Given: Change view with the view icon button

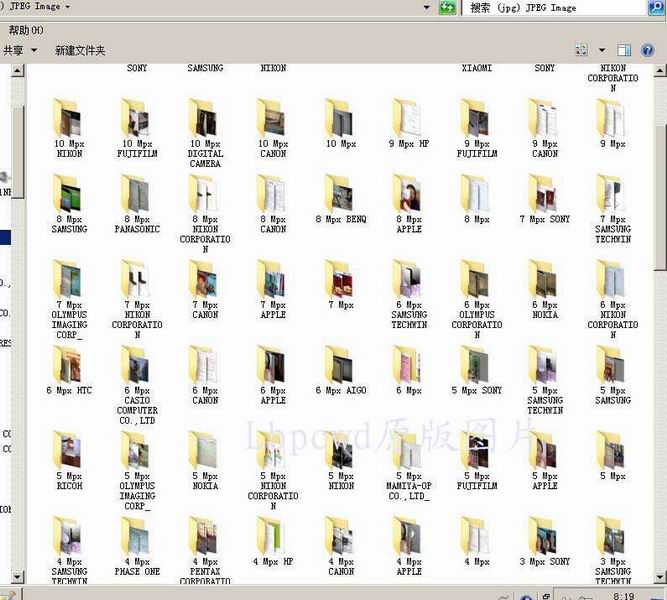Looking at the screenshot, I should pyautogui.click(x=581, y=50).
